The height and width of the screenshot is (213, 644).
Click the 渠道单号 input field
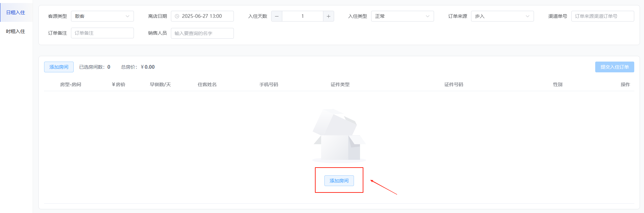pyautogui.click(x=603, y=16)
